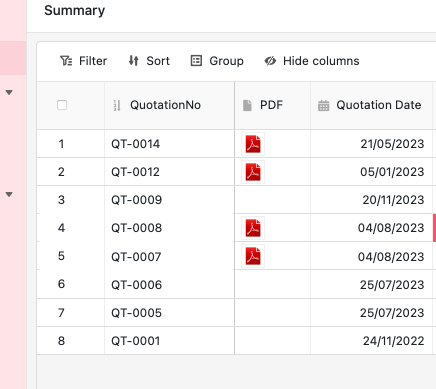Click the date 24/11/2022
This screenshot has height=389, width=436.
pyautogui.click(x=393, y=341)
